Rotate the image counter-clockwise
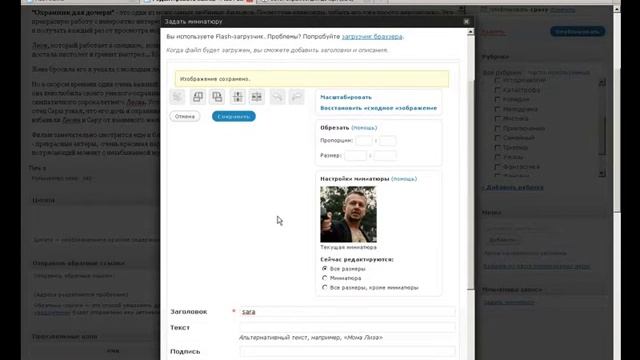Screen dimensions: 640x360 198,97
